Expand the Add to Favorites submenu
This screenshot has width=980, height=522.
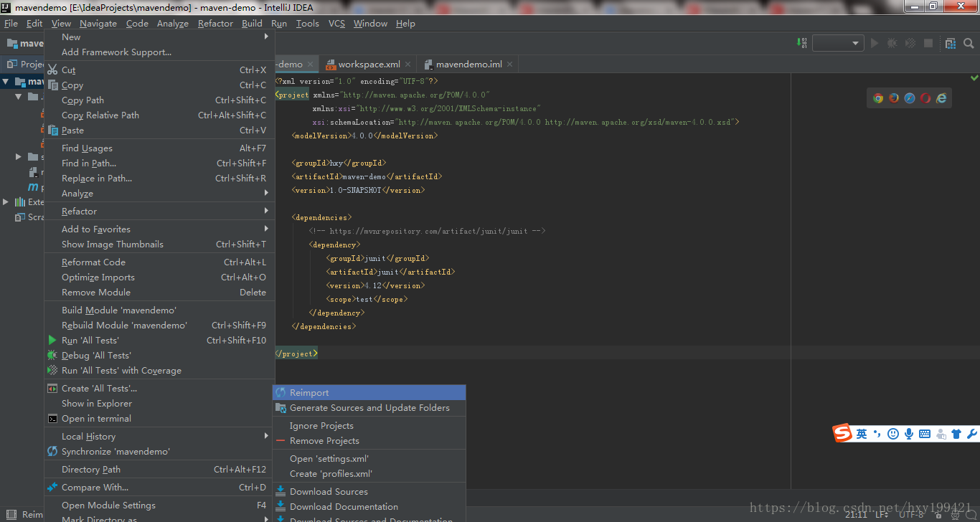pos(159,229)
